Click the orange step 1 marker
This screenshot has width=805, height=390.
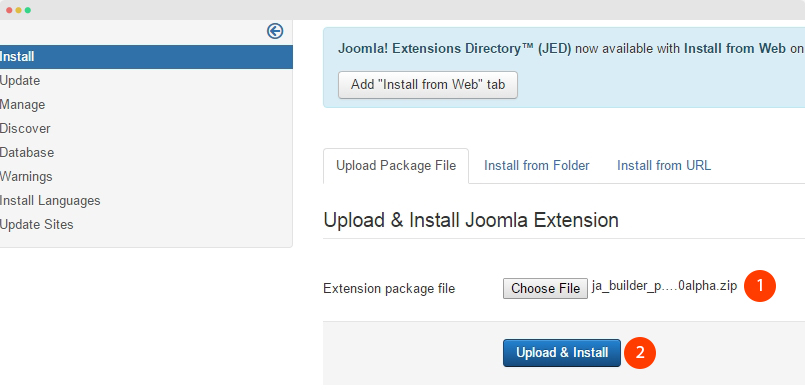760,286
